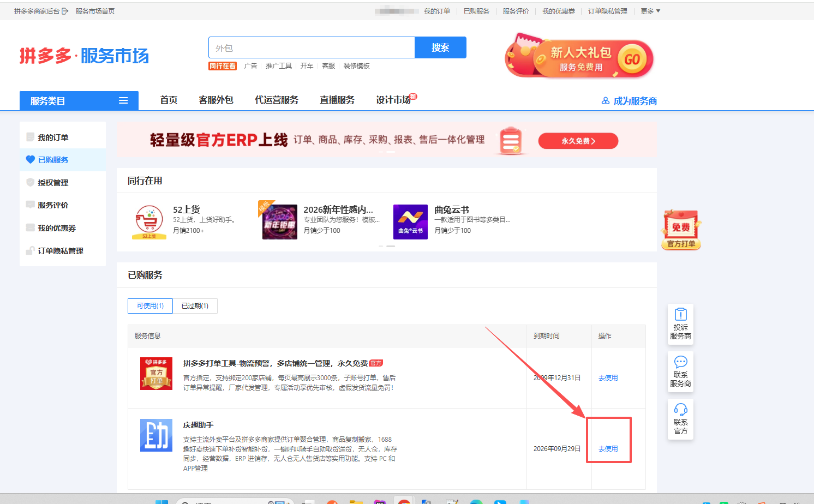Image resolution: width=814 pixels, height=504 pixels.
Task: Click the 成为服务商 link
Action: (x=629, y=101)
